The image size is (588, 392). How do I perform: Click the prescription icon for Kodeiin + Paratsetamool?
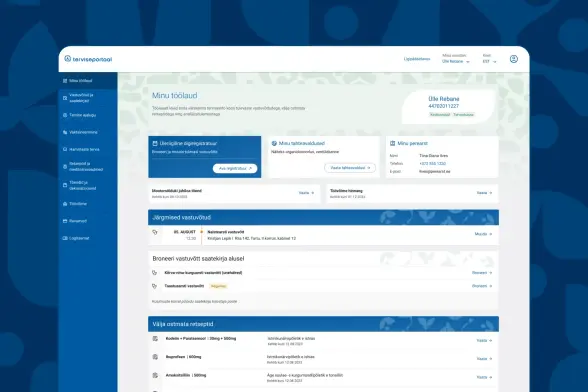(x=155, y=339)
